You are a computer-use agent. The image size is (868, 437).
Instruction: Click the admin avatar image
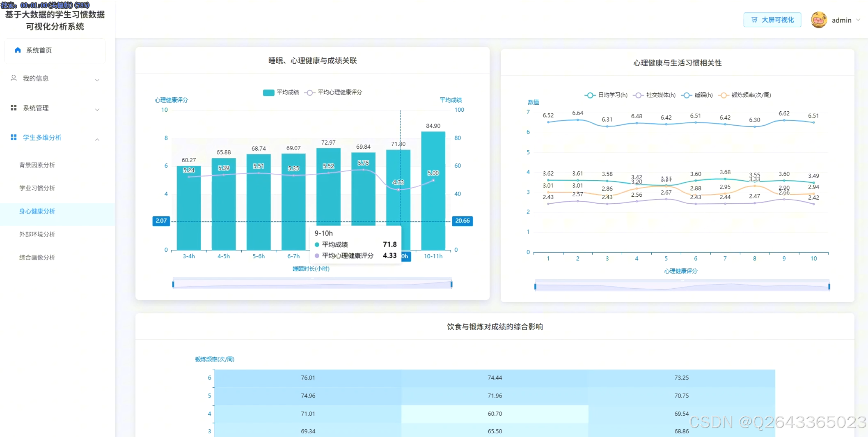click(x=819, y=20)
